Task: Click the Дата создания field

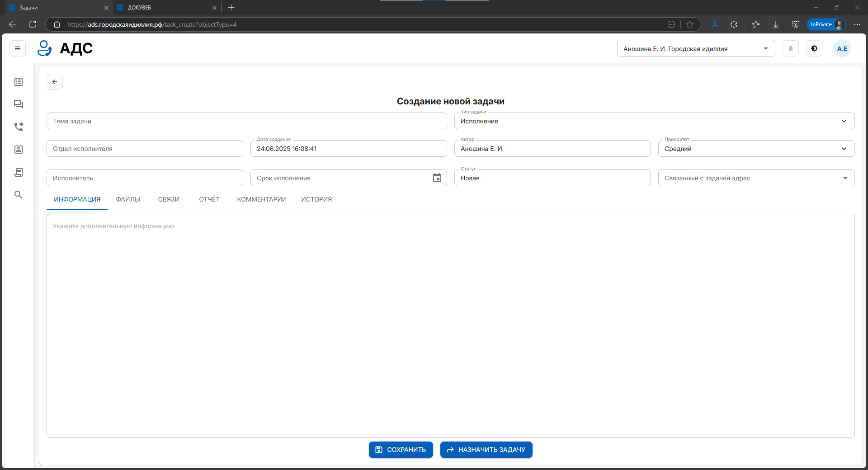Action: tap(349, 149)
